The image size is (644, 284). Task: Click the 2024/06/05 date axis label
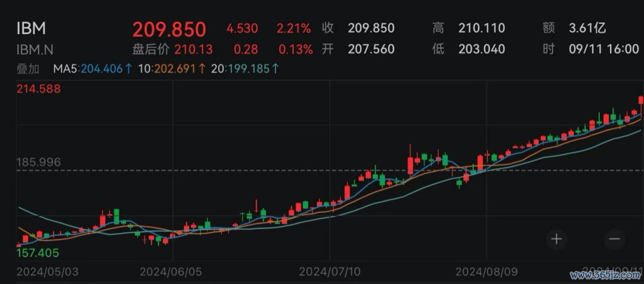pyautogui.click(x=171, y=272)
